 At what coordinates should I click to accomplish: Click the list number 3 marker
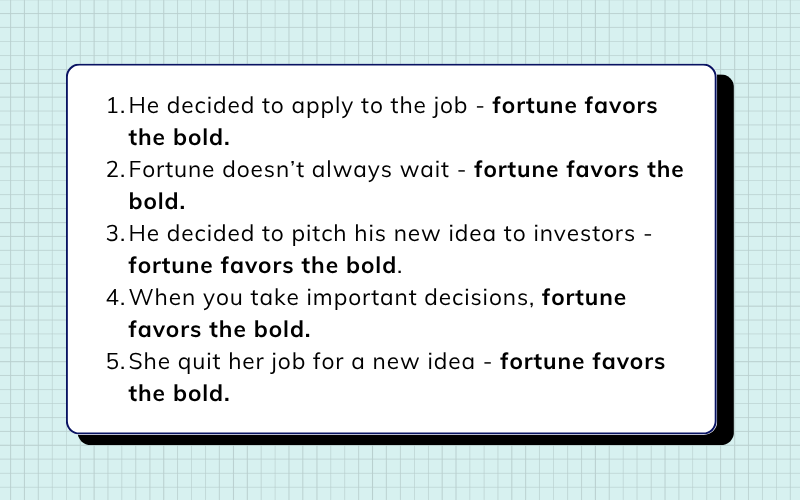coord(115,234)
